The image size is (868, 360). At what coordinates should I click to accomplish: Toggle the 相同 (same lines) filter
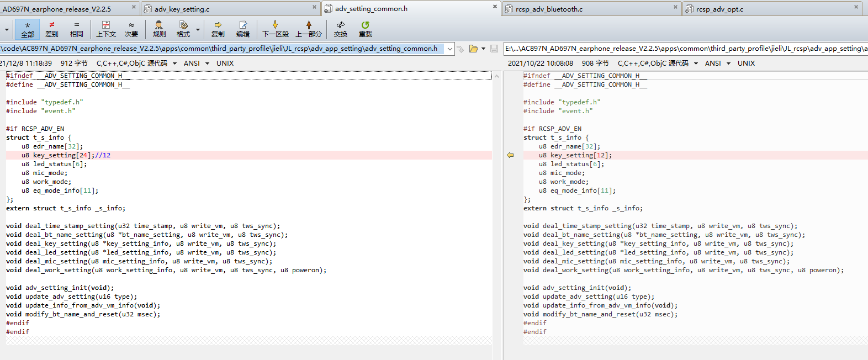(77, 29)
